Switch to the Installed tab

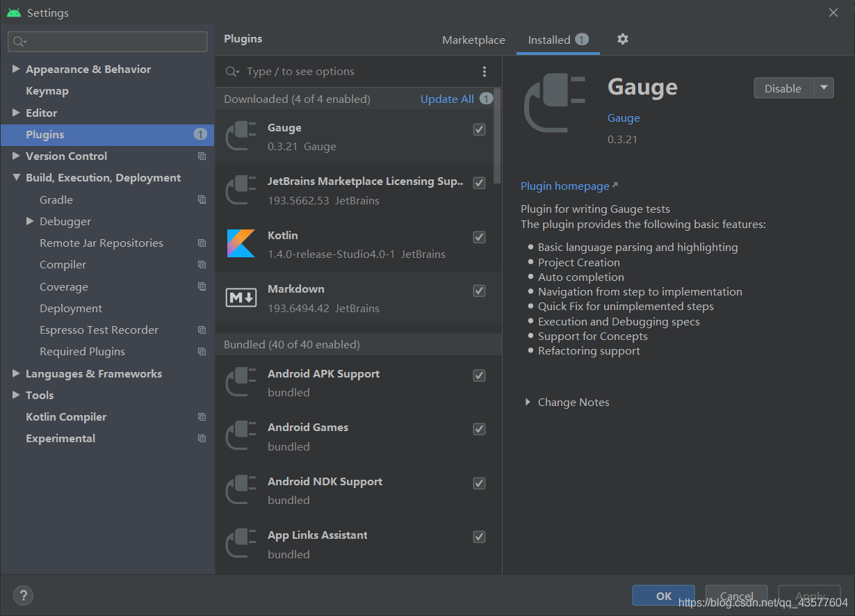point(558,40)
